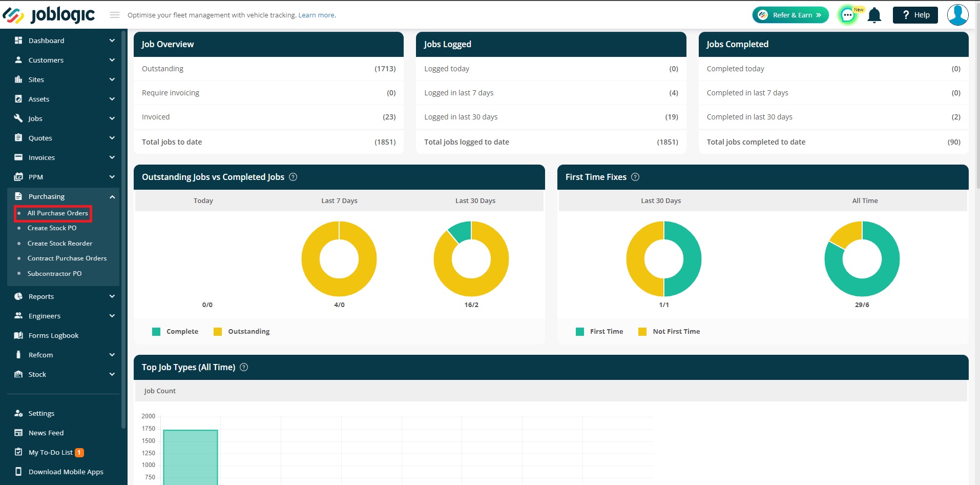The height and width of the screenshot is (485, 980).
Task: Click the Jobs wrench icon
Action: [18, 118]
